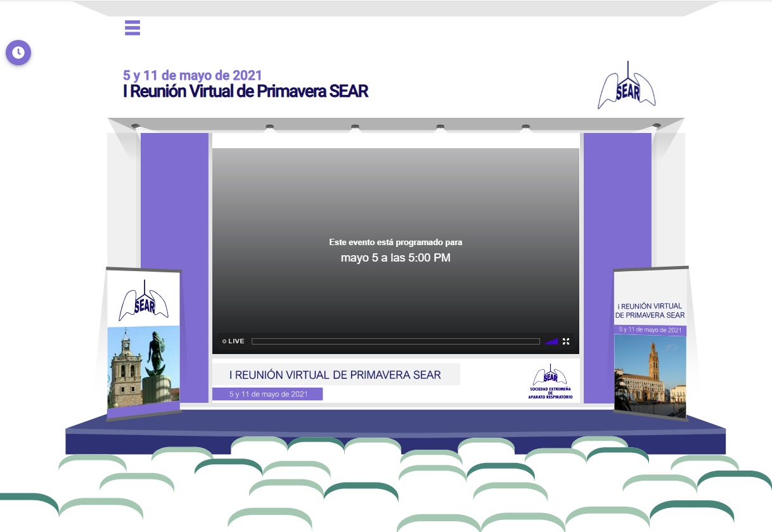Click the header date 5 y 11 de mayo de 2021

click(x=192, y=75)
